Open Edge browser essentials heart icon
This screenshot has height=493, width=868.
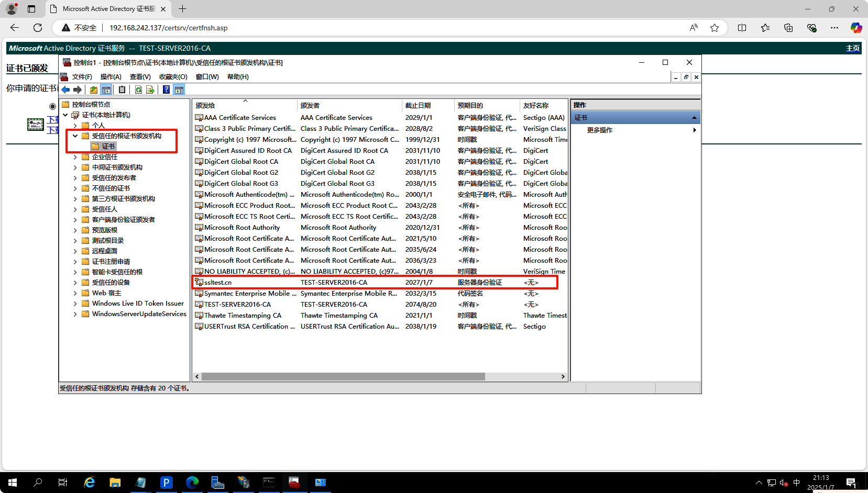point(811,28)
